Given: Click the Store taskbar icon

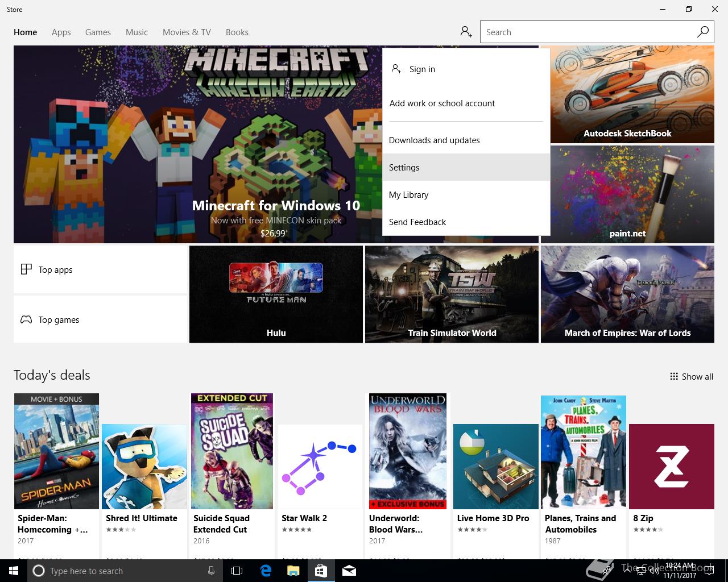Looking at the screenshot, I should [x=321, y=571].
